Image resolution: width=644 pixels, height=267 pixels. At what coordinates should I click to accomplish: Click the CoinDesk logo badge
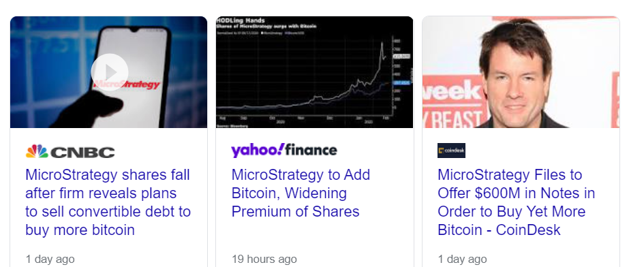[x=451, y=151]
